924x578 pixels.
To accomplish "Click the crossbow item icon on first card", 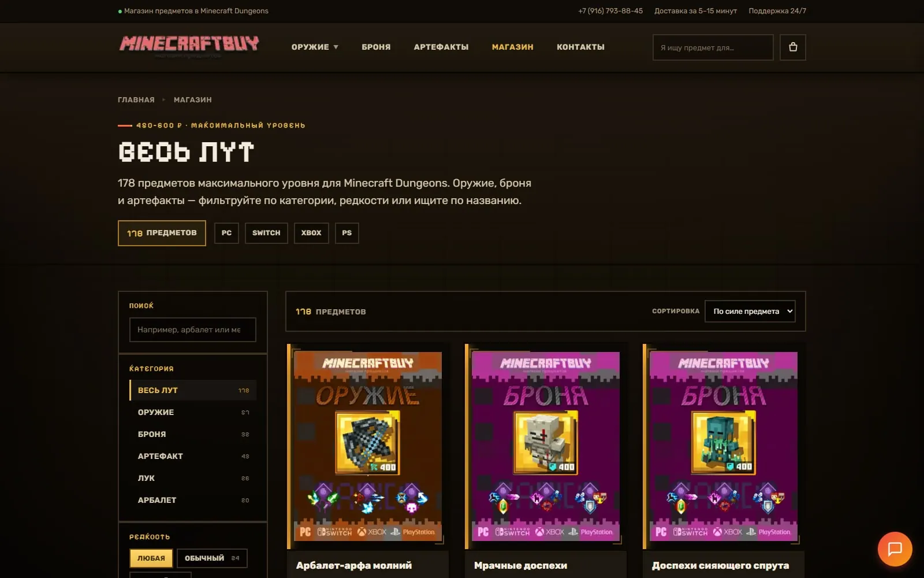I will click(x=367, y=442).
